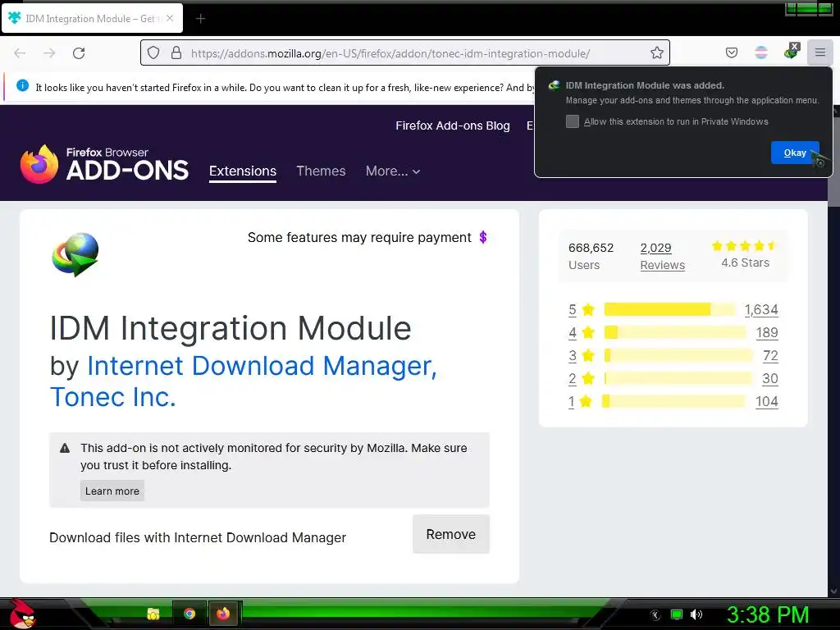Screen dimensions: 840x630
Task: Open the Save to Pocket icon
Action: [731, 52]
